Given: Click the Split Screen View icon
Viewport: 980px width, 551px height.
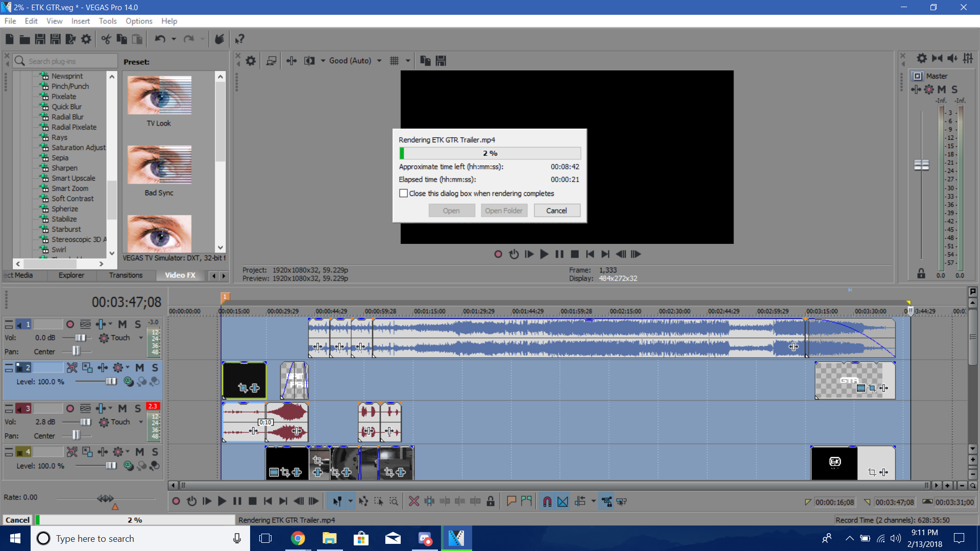Looking at the screenshot, I should click(x=309, y=61).
